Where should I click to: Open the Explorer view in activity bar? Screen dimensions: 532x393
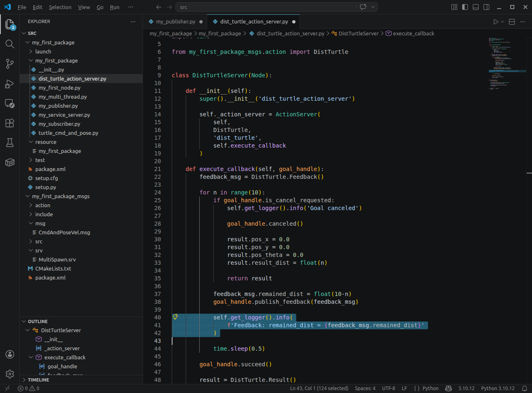(10, 24)
